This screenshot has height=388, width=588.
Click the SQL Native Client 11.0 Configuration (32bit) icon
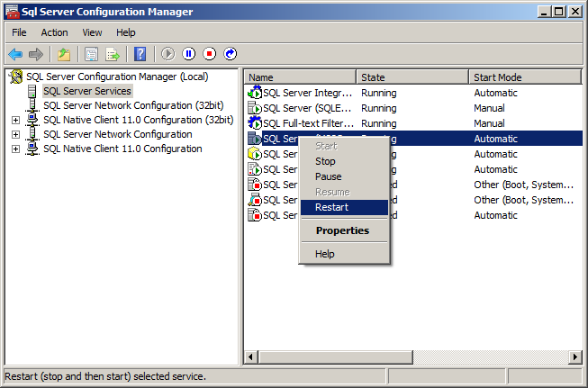pos(32,120)
